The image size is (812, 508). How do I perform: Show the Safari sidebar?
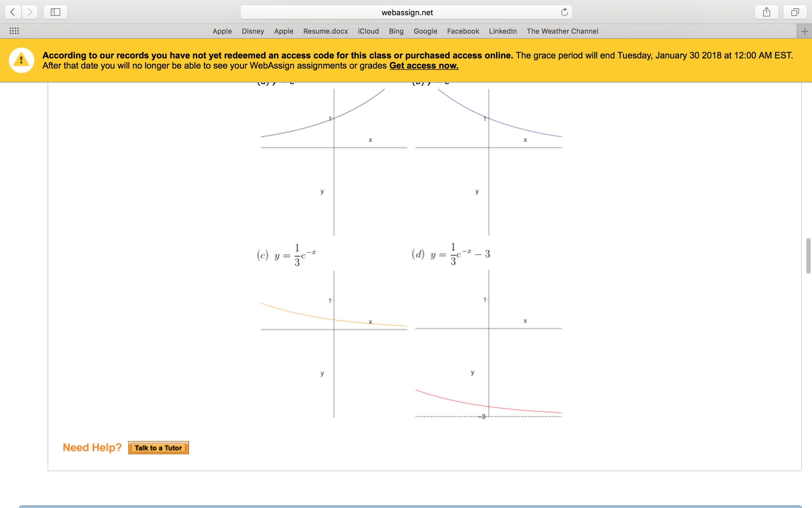[56, 12]
